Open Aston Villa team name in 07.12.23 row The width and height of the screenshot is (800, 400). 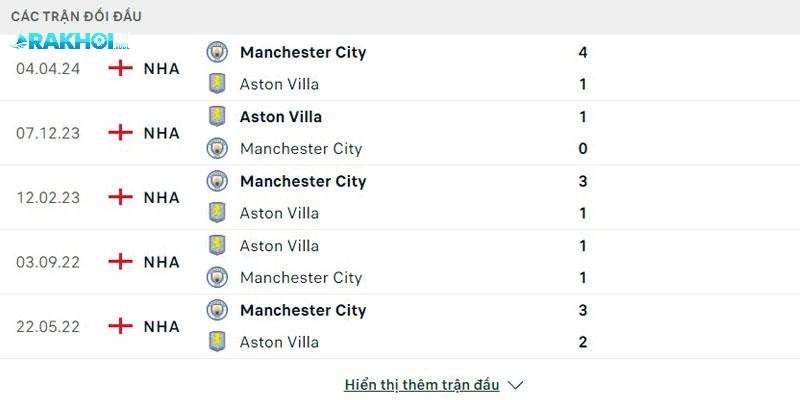click(281, 116)
